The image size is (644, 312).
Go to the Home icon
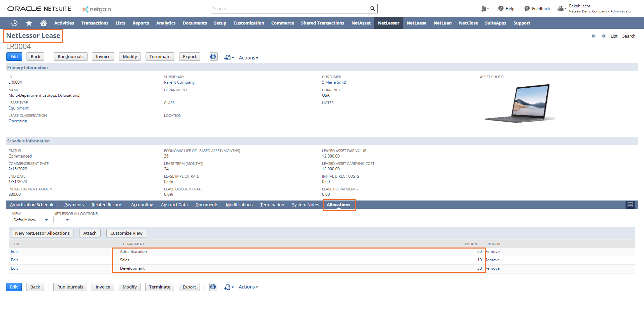pos(43,23)
